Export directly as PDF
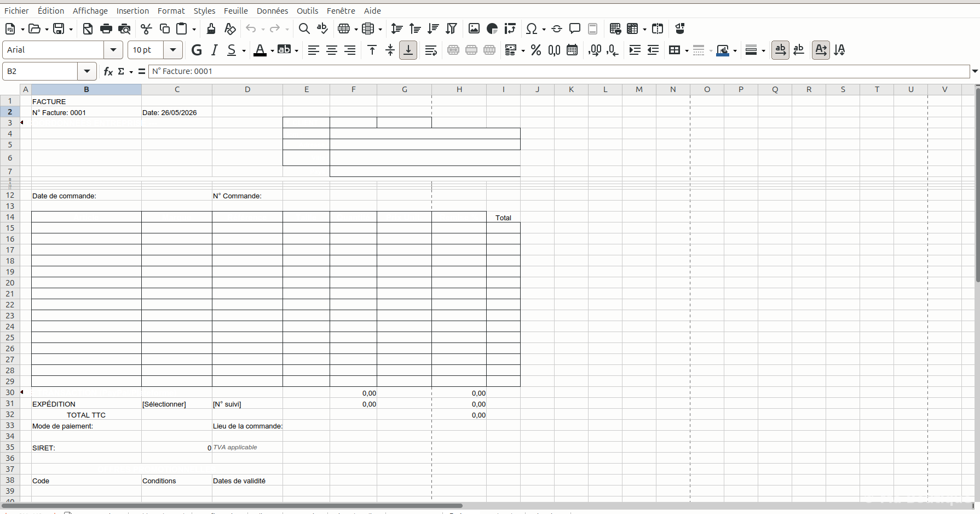980x514 pixels. 88,29
